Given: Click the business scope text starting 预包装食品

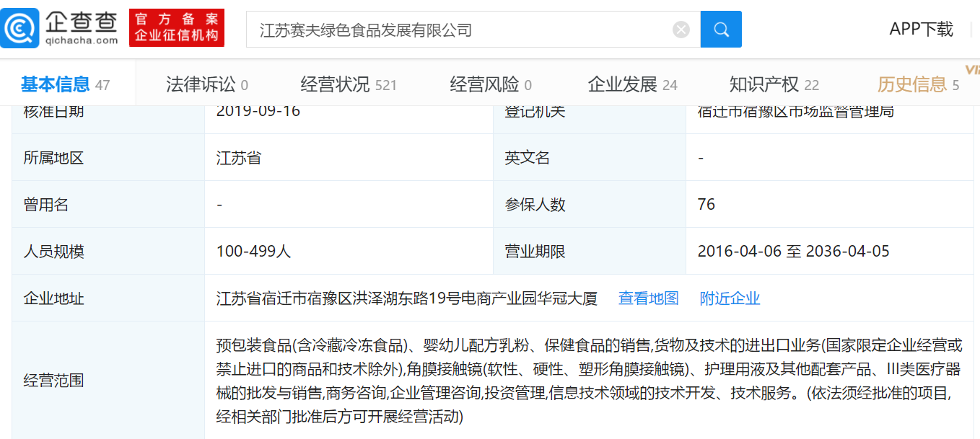Looking at the screenshot, I should pos(589,380).
